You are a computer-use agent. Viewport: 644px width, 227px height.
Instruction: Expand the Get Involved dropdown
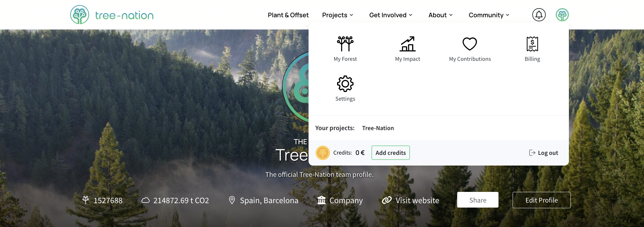point(391,15)
